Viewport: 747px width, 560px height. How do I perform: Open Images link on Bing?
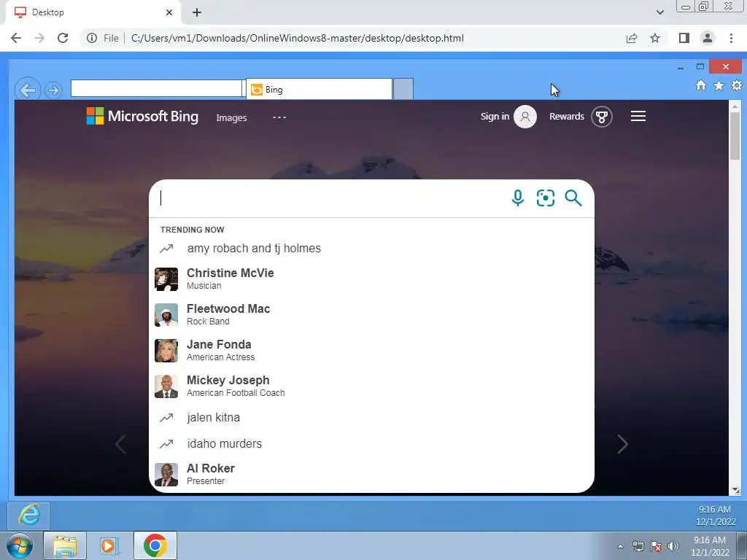click(x=231, y=117)
